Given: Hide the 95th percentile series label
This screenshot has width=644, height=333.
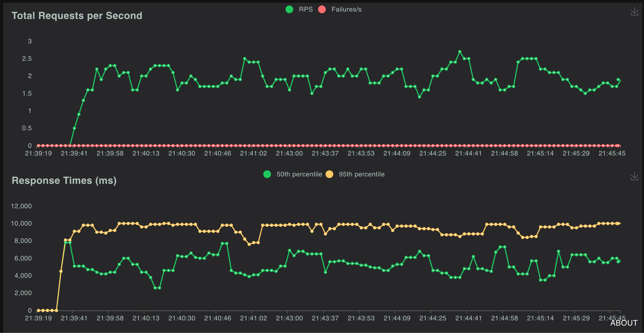Looking at the screenshot, I should pyautogui.click(x=361, y=174).
